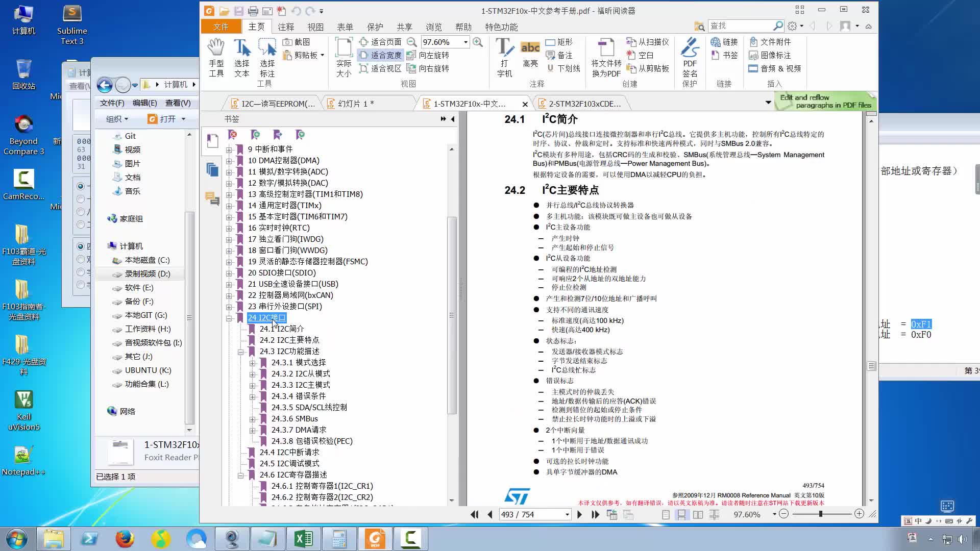This screenshot has width=980, height=551.
Task: Switch to facing pages view mode
Action: tap(698, 515)
